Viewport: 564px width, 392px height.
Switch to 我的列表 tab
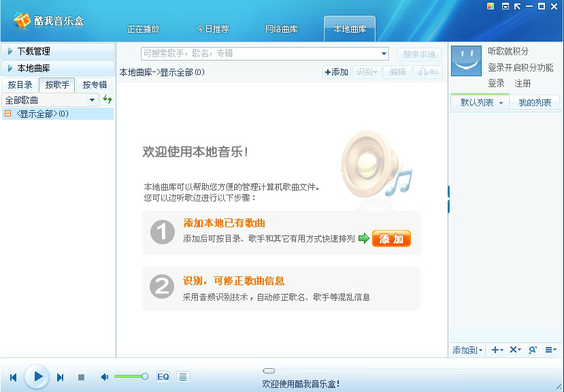[x=535, y=103]
